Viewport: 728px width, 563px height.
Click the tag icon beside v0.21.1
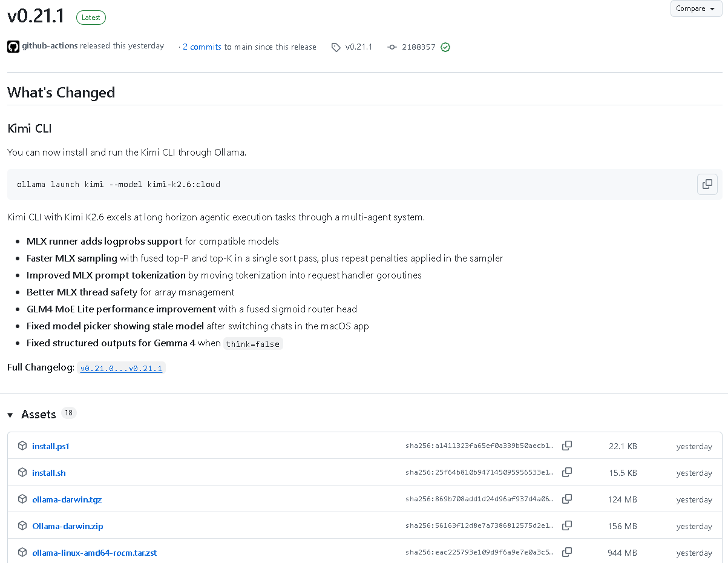point(336,47)
